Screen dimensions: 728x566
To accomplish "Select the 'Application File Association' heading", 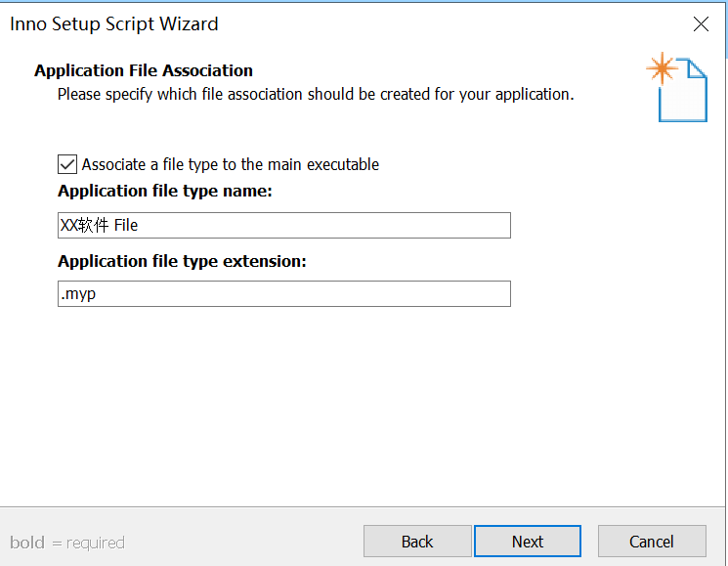I will pos(144,70).
